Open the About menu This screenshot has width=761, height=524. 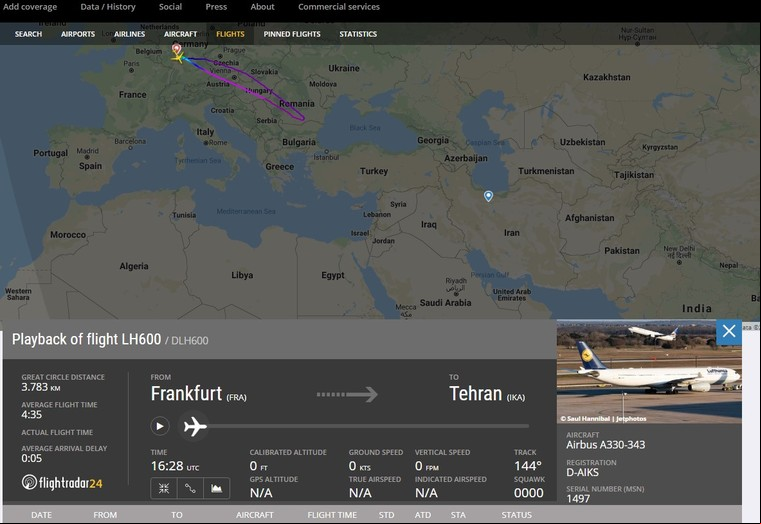tap(262, 7)
